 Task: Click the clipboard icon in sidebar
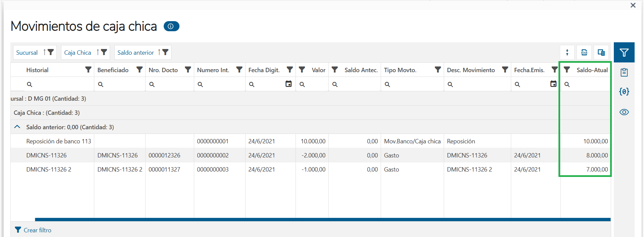(x=624, y=73)
